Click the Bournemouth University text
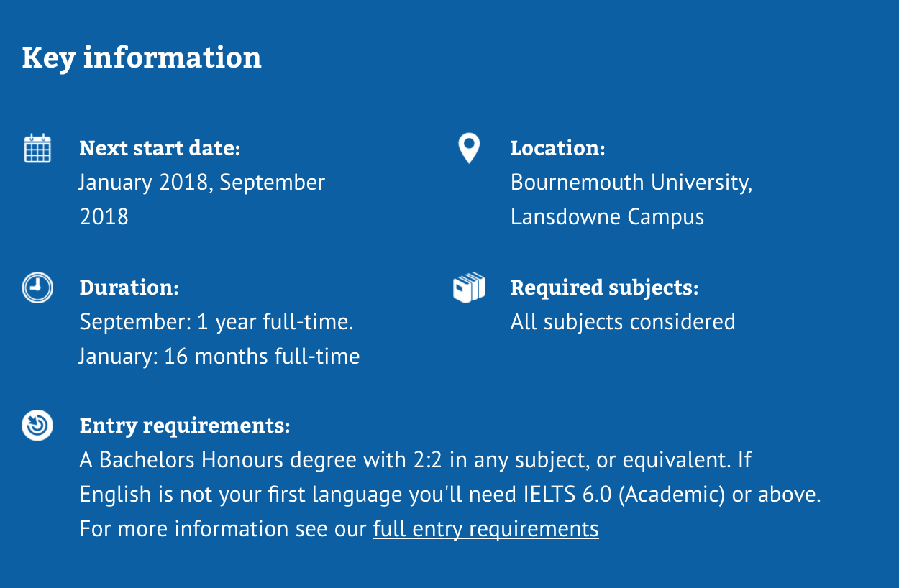Viewport: 899px width, 588px height. point(631,183)
